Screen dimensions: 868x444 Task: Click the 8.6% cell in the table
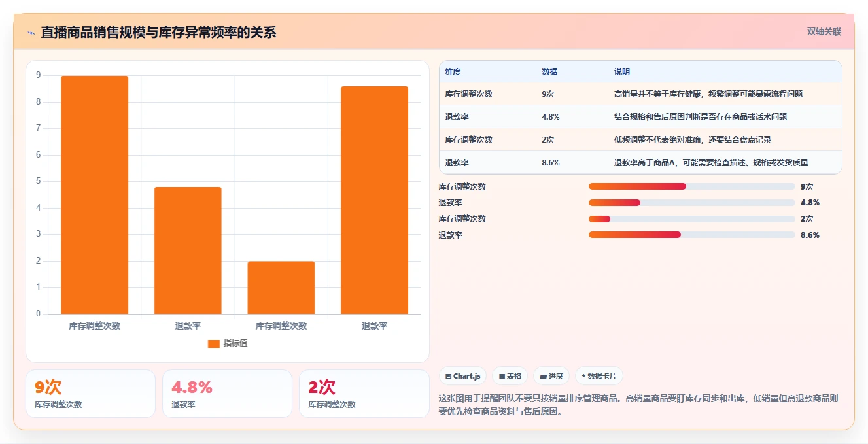pos(551,162)
